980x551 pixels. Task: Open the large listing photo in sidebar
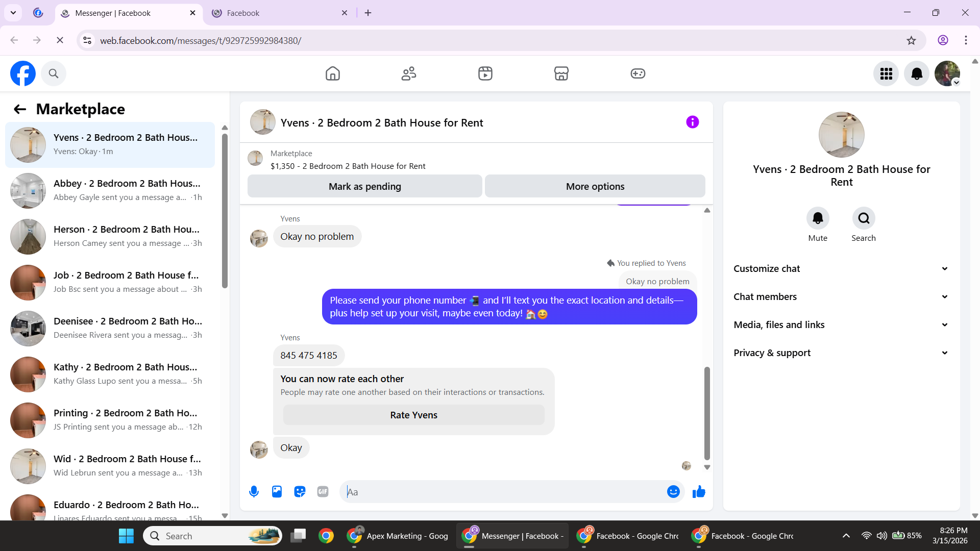pos(841,135)
